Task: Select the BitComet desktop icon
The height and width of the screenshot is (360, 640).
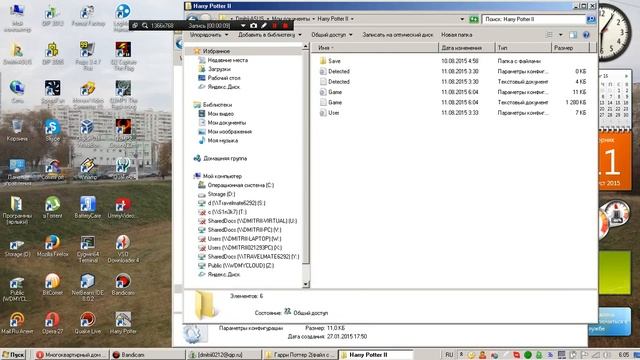Action: click(52, 284)
